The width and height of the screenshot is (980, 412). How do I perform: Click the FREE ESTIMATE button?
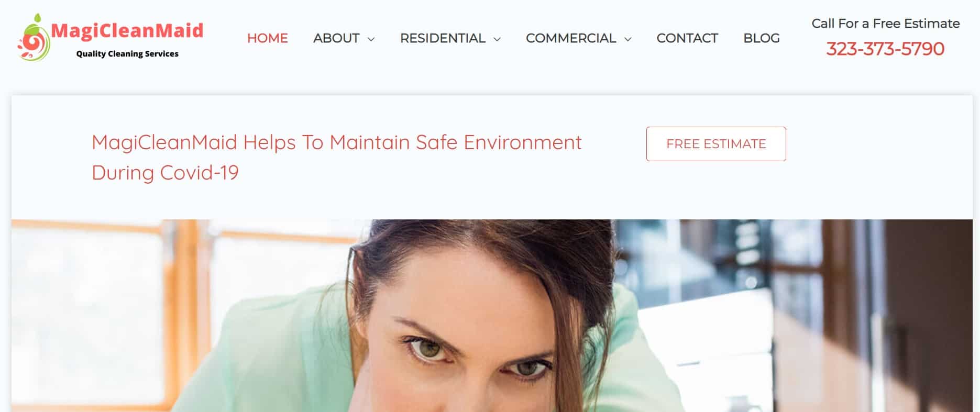pyautogui.click(x=716, y=144)
